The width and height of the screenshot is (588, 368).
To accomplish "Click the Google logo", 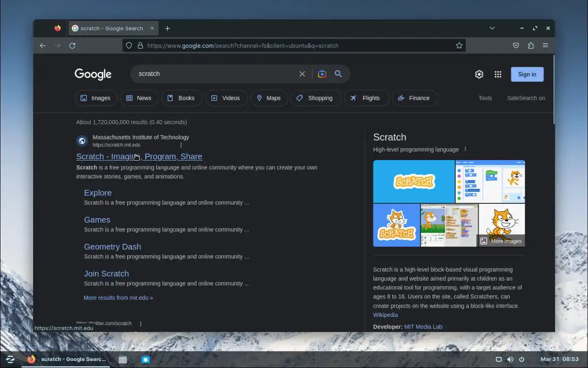I will pos(93,74).
